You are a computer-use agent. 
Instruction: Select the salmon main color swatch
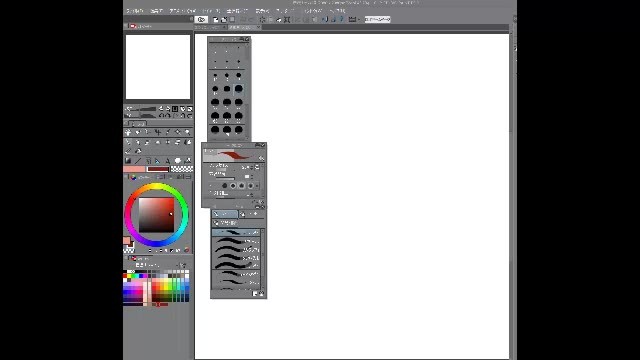[134, 169]
